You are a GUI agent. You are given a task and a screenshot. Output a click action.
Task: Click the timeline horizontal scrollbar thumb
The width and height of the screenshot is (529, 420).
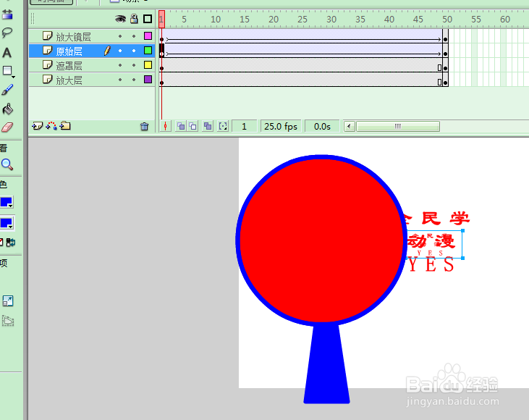(x=398, y=127)
